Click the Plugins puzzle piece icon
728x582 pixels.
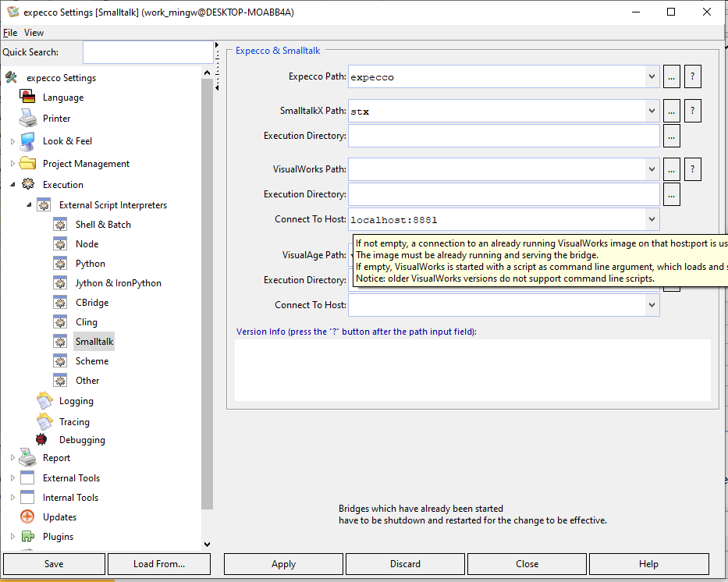28,537
